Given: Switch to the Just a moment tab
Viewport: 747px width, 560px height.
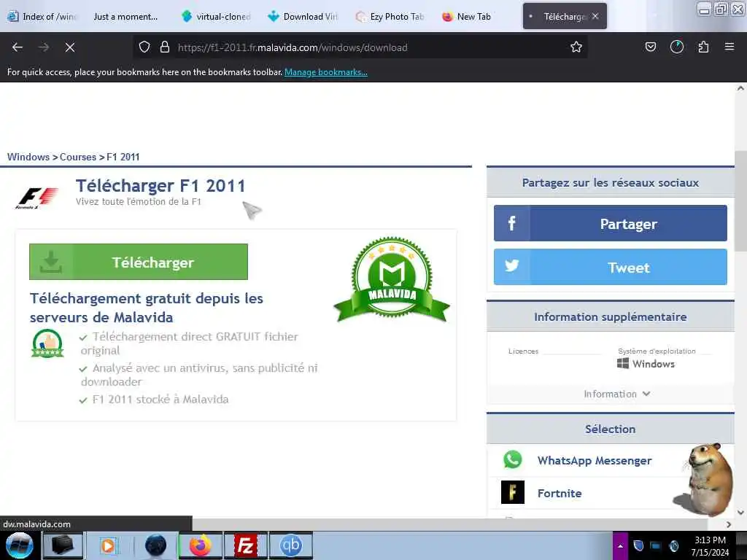Looking at the screenshot, I should click(x=125, y=17).
